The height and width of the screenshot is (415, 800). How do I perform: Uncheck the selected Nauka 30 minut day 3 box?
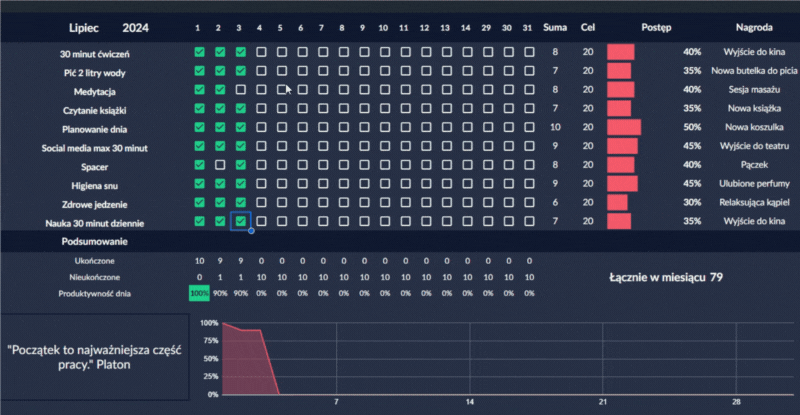[240, 221]
